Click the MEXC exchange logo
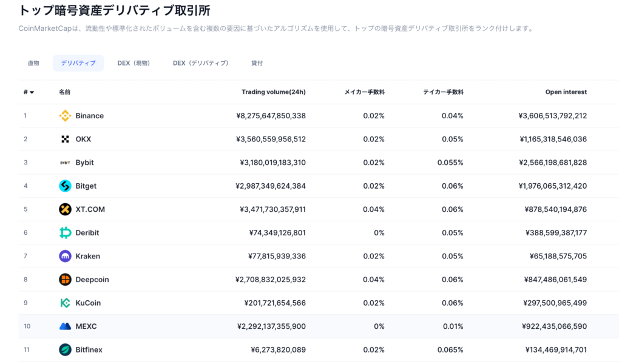This screenshot has width=619, height=364. point(66,326)
